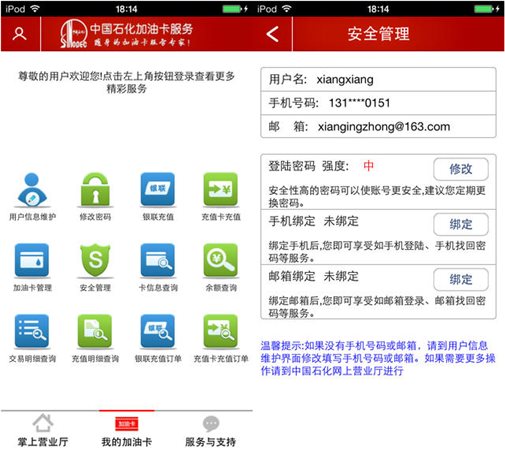Click 绑定 button for 邮箱绑定
This screenshot has height=450, width=505.
[x=461, y=279]
